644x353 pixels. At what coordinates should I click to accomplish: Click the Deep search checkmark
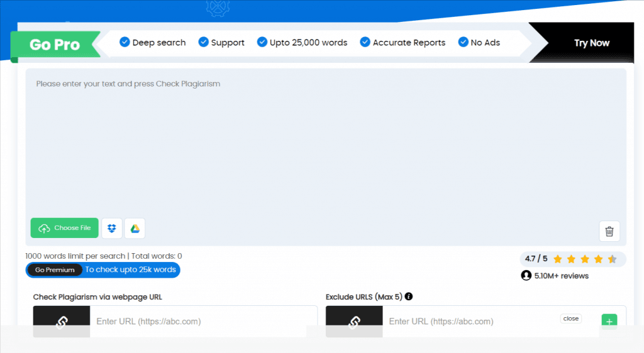(125, 42)
